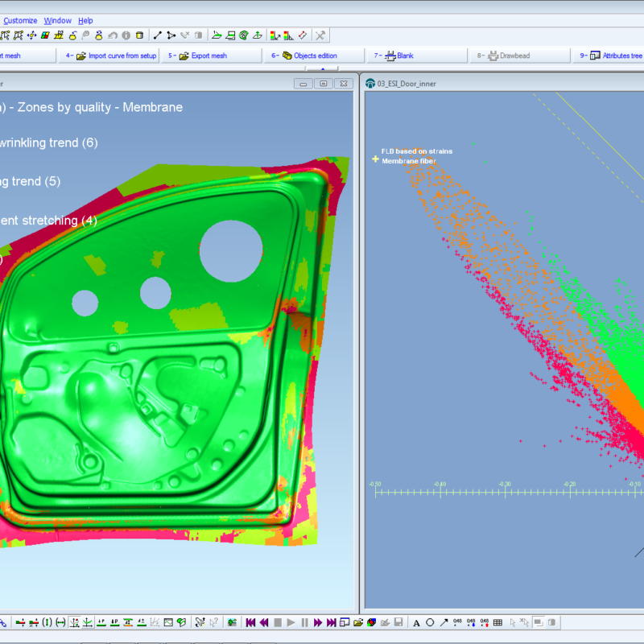Viewport: 644px width, 644px height.
Task: Jump to the first animation frame
Action: (x=251, y=622)
